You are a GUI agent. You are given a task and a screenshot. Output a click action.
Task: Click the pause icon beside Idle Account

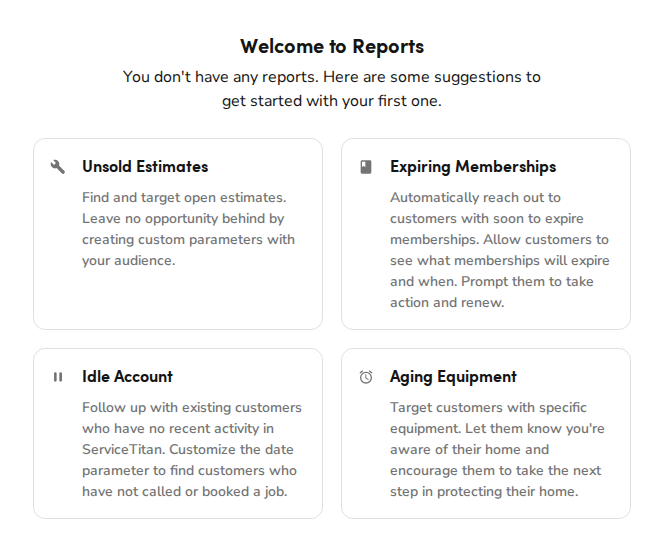(x=58, y=377)
